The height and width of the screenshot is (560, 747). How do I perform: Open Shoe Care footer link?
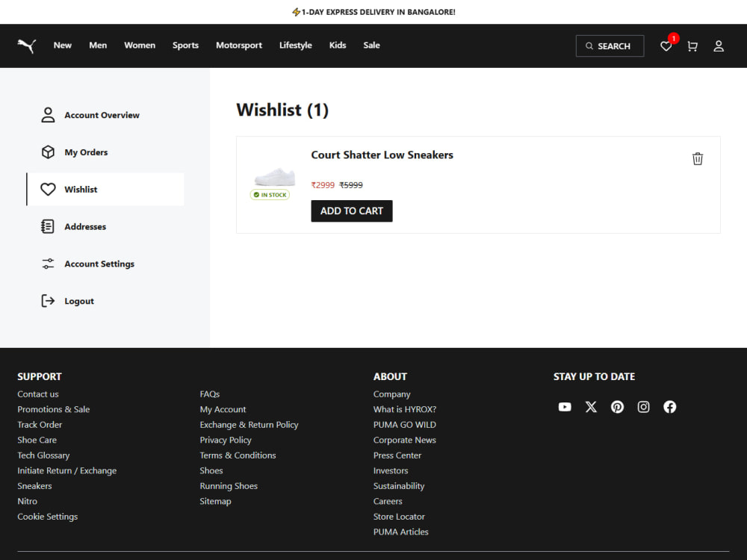pos(37,440)
